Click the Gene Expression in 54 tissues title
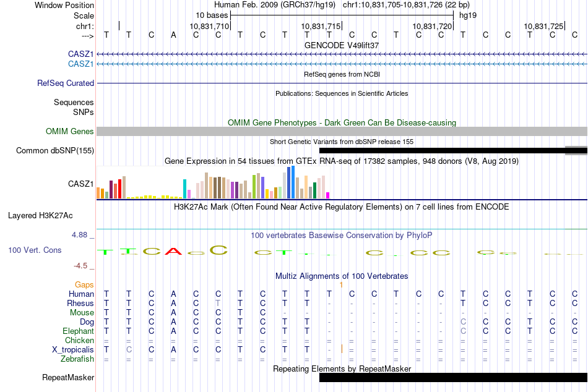Viewport: 588px width, 392px height. (342, 161)
